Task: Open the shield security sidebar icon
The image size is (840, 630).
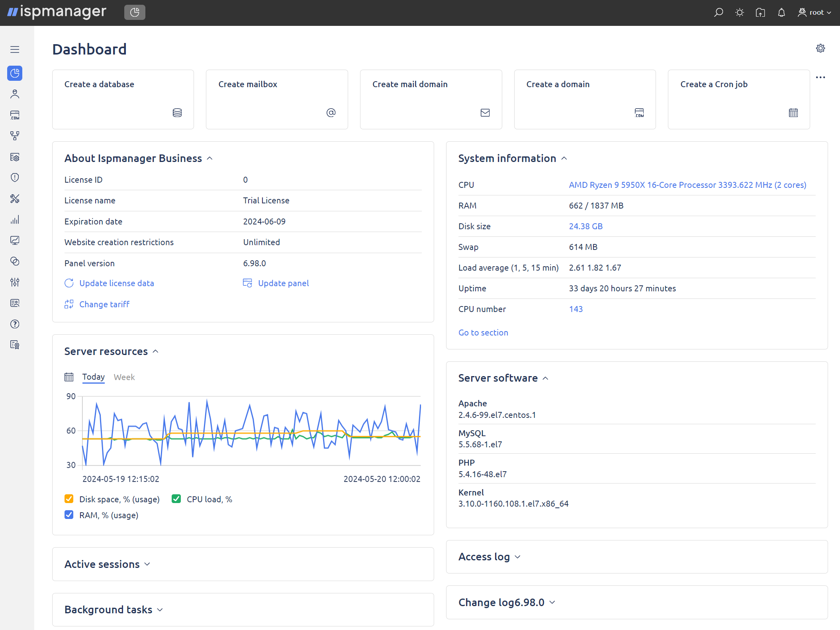Action: point(15,177)
